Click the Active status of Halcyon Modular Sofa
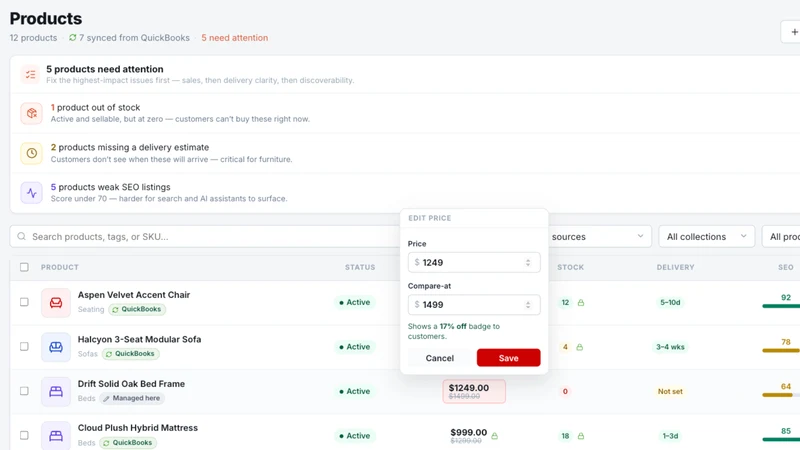The image size is (800, 450). (355, 346)
